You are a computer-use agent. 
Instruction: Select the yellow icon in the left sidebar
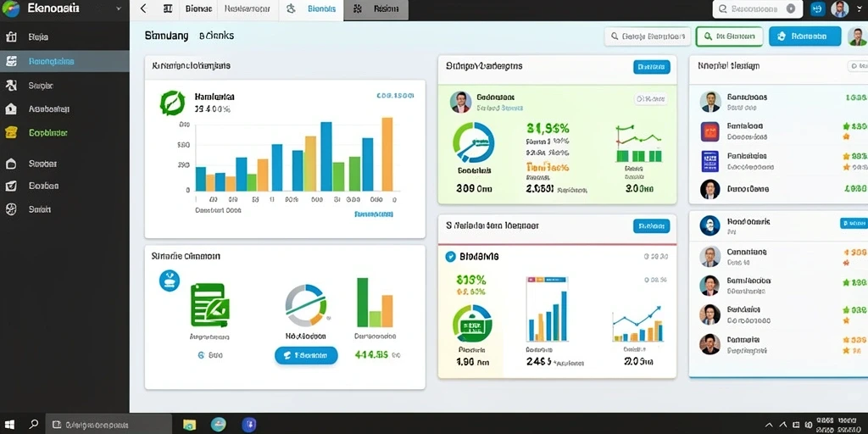point(11,132)
